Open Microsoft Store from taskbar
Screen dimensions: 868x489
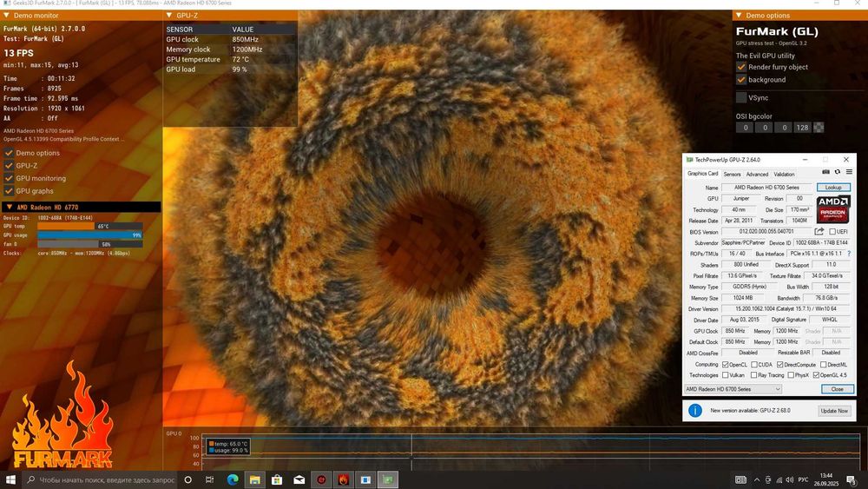(x=277, y=479)
